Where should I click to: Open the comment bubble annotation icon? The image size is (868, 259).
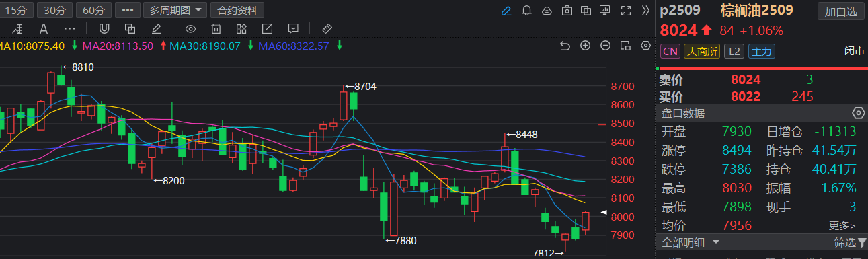(293, 29)
